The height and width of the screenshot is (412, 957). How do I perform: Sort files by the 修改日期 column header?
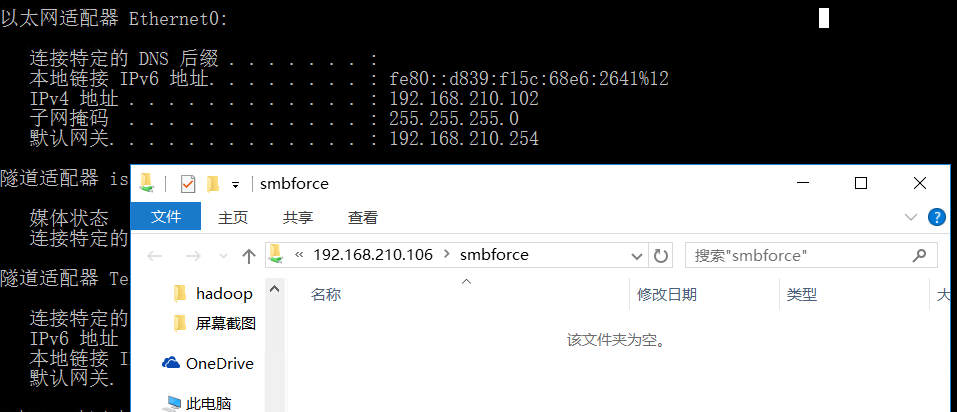[x=667, y=295]
